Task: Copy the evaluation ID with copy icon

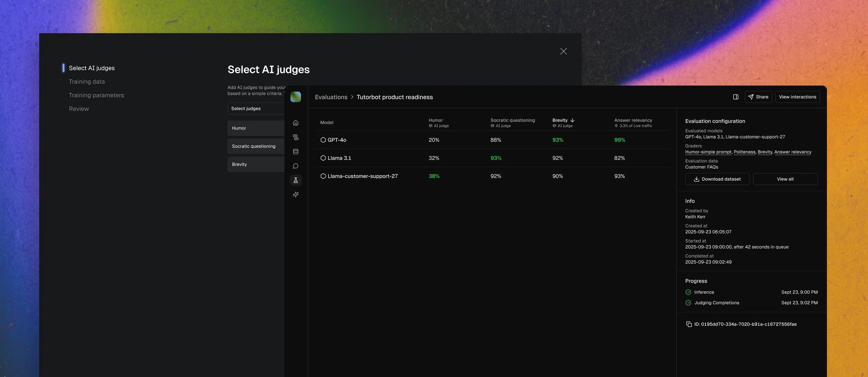Action: click(x=689, y=324)
